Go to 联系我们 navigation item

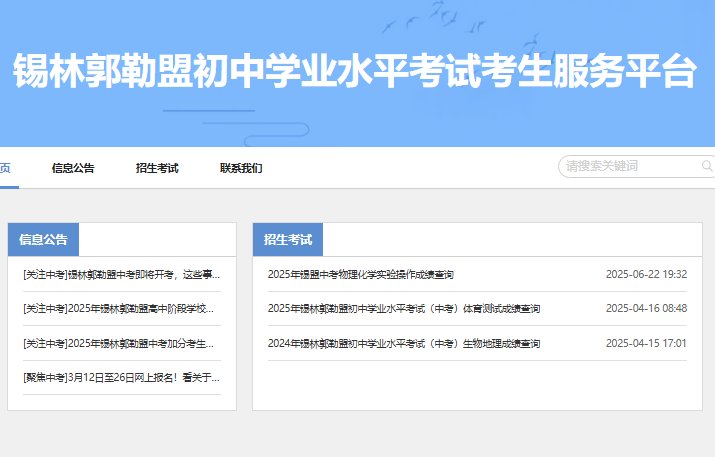(x=241, y=168)
